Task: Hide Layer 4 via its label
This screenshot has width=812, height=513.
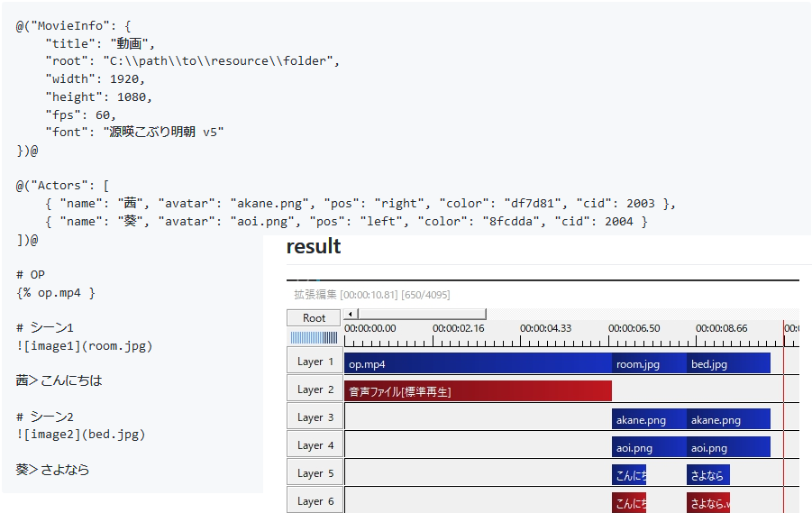Action: click(315, 445)
